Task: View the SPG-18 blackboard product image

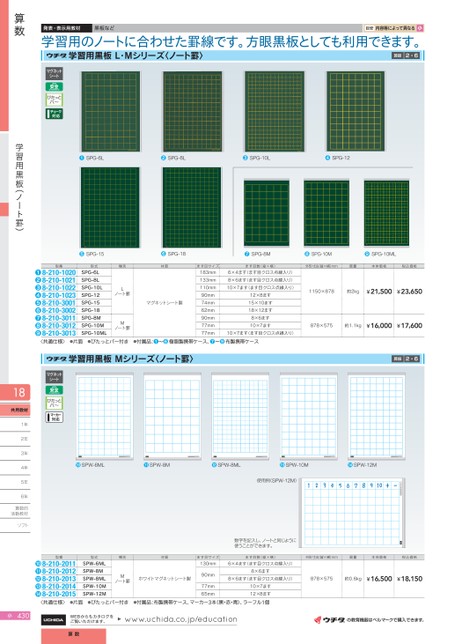Action: click(x=192, y=207)
